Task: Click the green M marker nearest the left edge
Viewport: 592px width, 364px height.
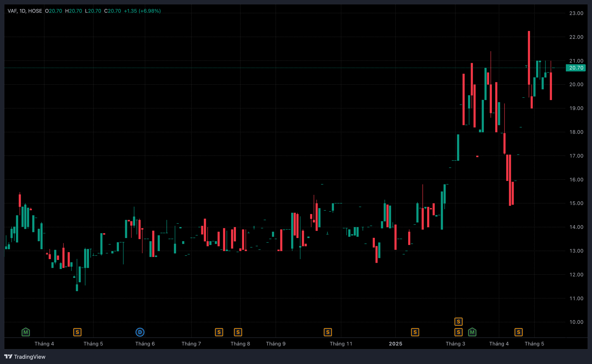Action: (26, 332)
